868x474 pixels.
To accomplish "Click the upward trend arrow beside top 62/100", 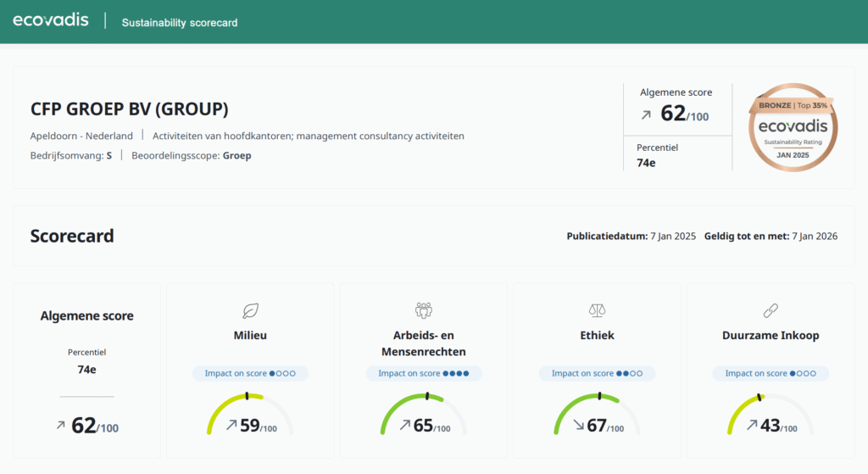I will coord(646,115).
